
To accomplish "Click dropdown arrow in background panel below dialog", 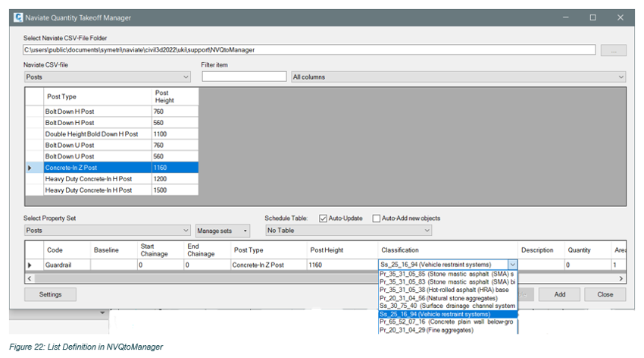I will point(102,313).
